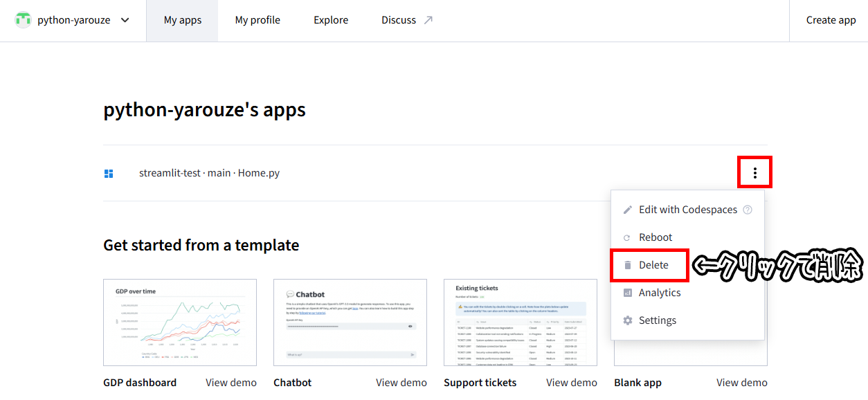Open the Discuss external link
Image resolution: width=868 pixels, height=400 pixels.
tap(407, 21)
